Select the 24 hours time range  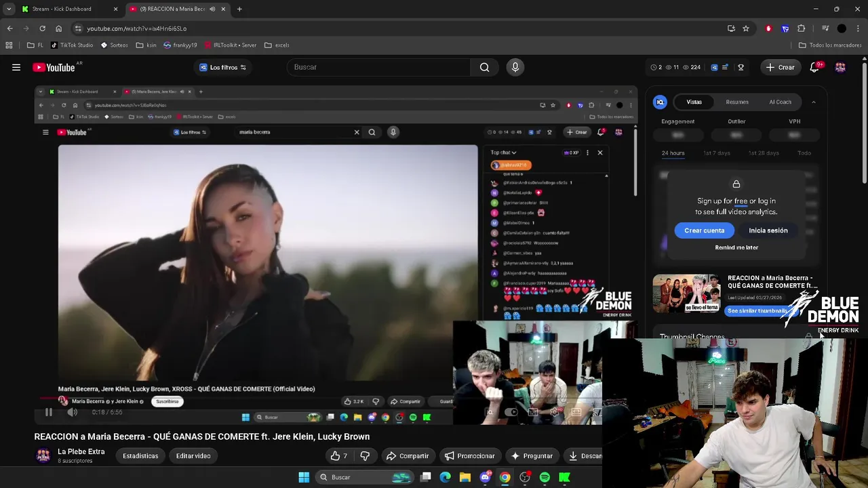coord(673,152)
